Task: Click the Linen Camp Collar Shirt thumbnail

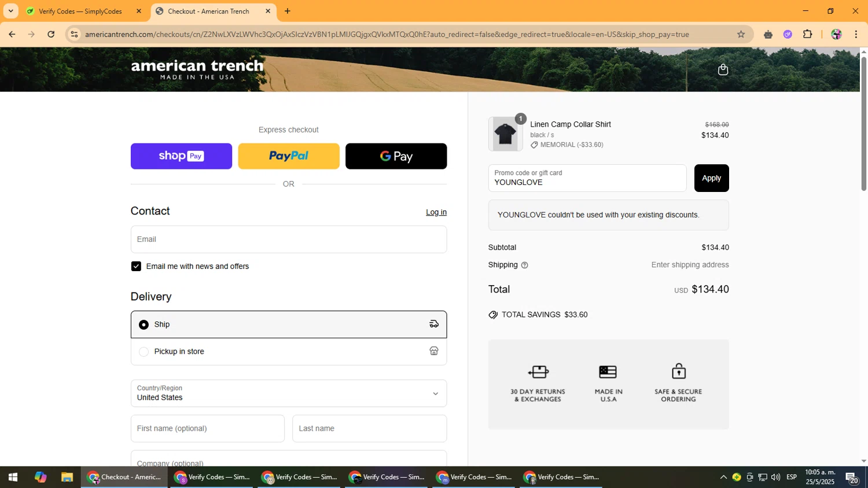Action: pyautogui.click(x=505, y=134)
